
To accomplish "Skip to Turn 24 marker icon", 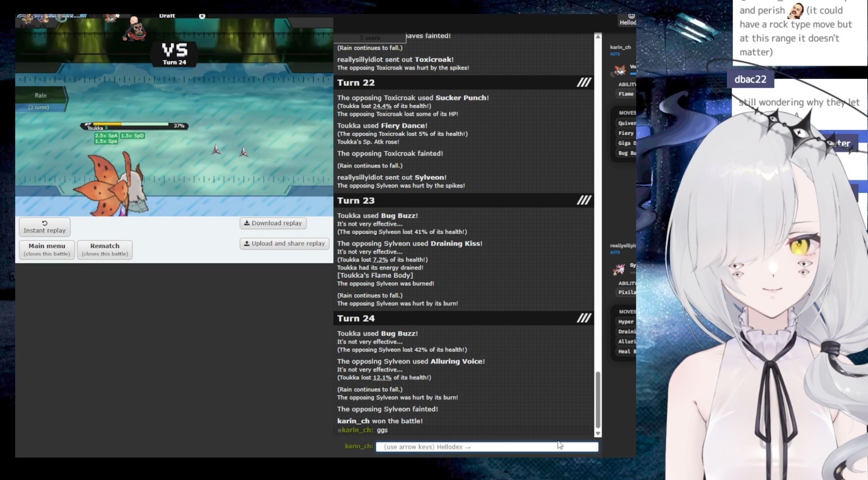I will [584, 318].
